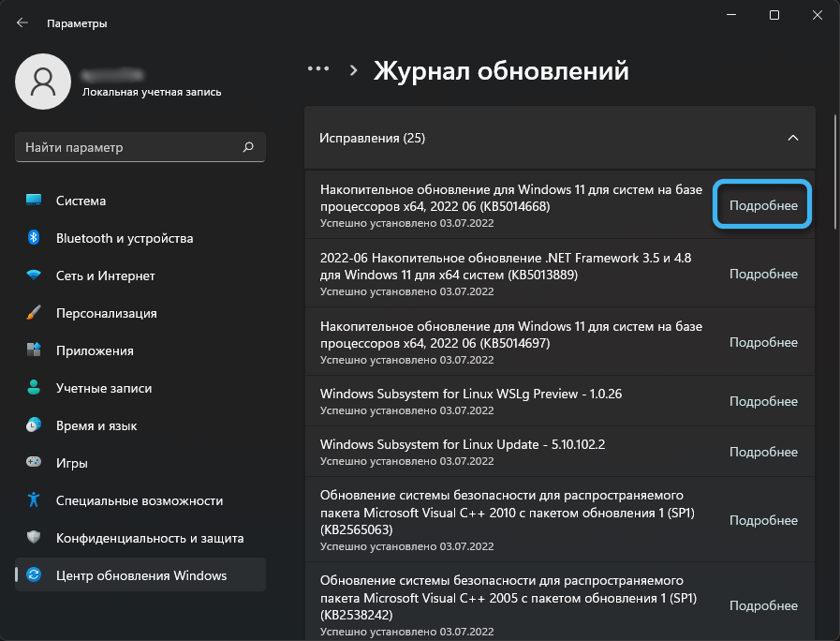
Task: Go to Конфиденциальность и защита section
Action: coord(150,538)
